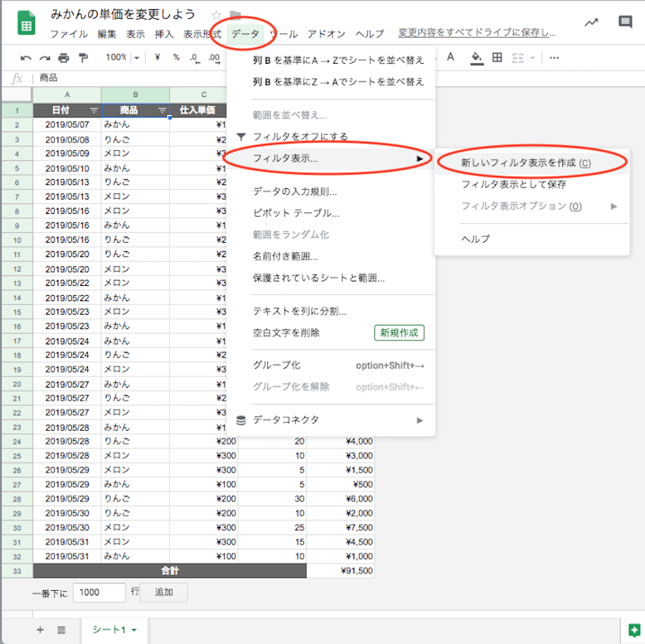Click フィルタをオフにする to disable filter
This screenshot has width=645, height=644.
300,137
